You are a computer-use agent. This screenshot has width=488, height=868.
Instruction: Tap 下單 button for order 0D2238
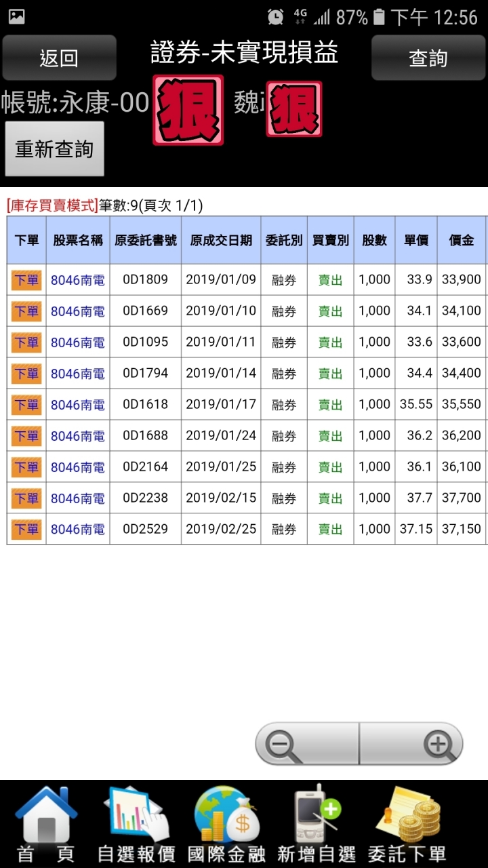tap(26, 498)
